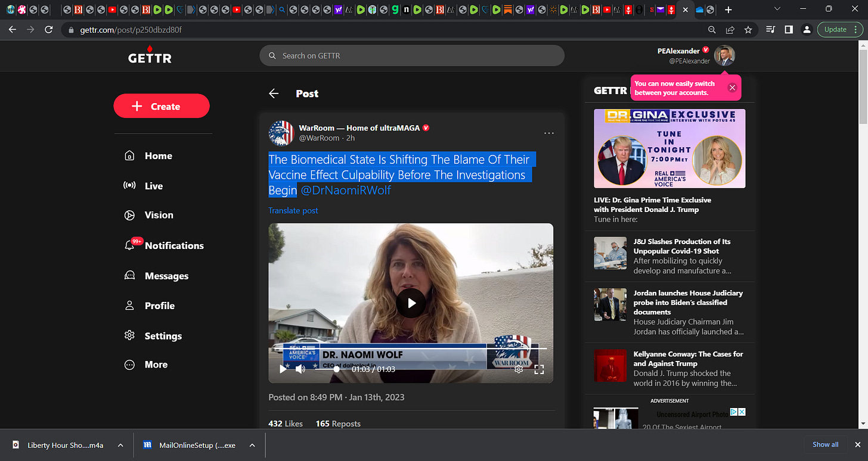
Task: Click Show all downloads
Action: tap(825, 444)
